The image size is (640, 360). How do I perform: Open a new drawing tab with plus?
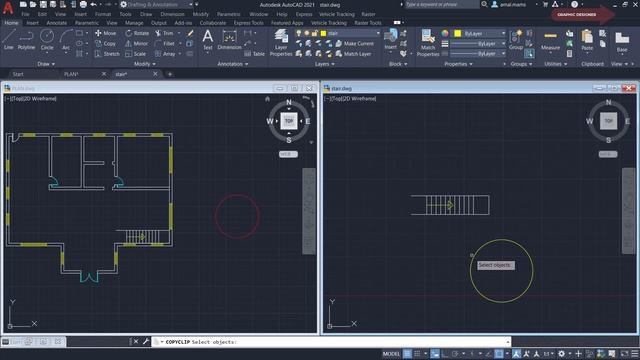pyautogui.click(x=170, y=74)
